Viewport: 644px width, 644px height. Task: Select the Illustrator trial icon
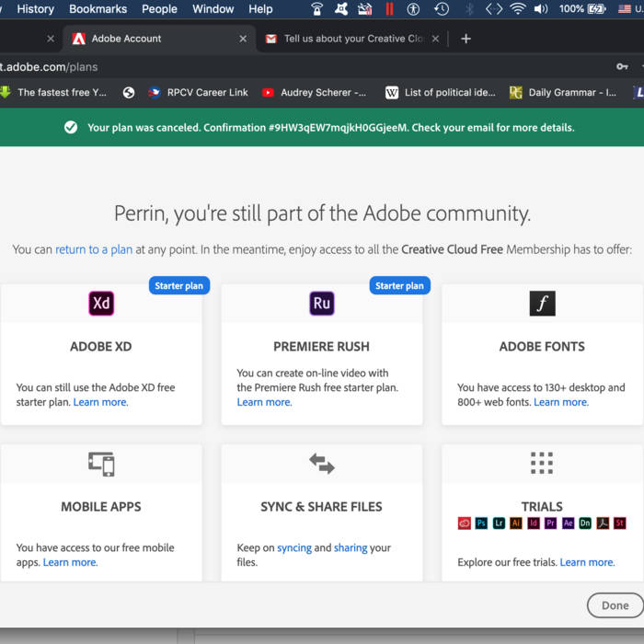[x=516, y=523]
